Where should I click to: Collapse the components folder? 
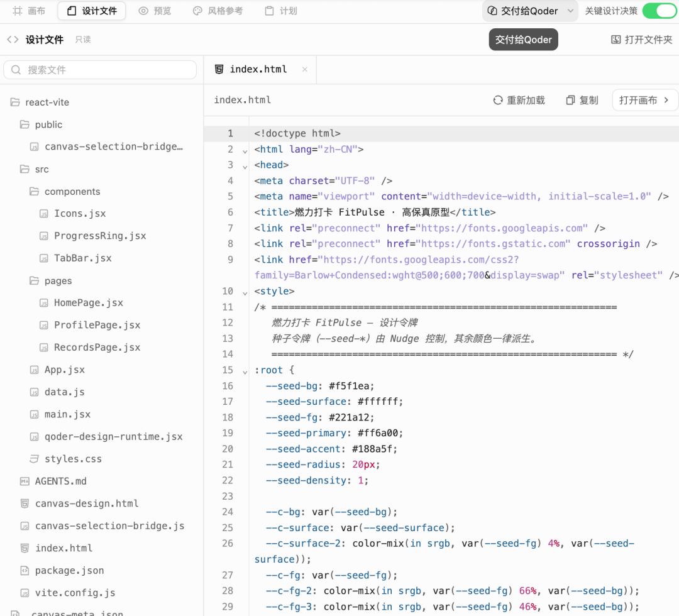click(65, 192)
